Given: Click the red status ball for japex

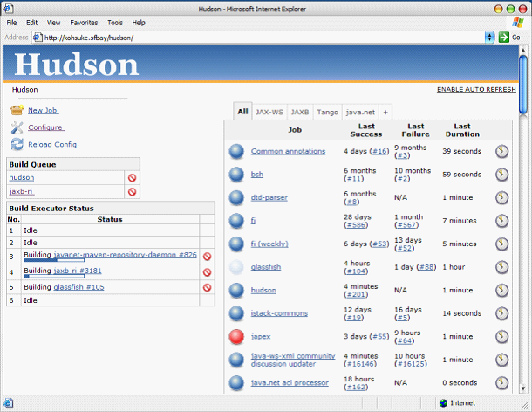Looking at the screenshot, I should [236, 337].
